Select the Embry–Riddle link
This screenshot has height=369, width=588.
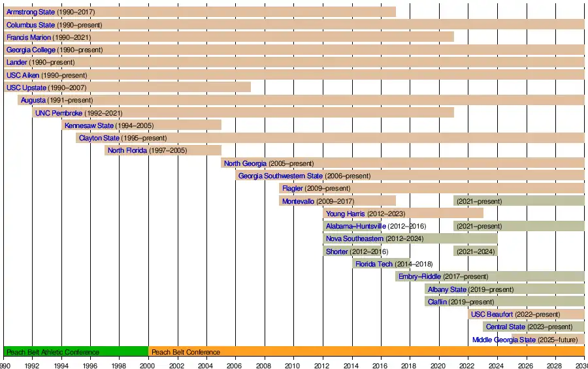tap(419, 276)
